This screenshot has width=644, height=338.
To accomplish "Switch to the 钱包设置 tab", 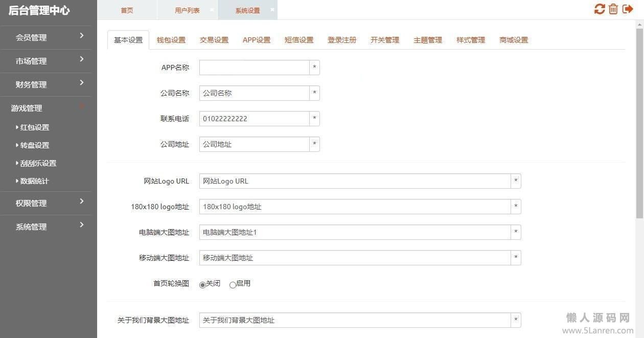I will tap(171, 40).
